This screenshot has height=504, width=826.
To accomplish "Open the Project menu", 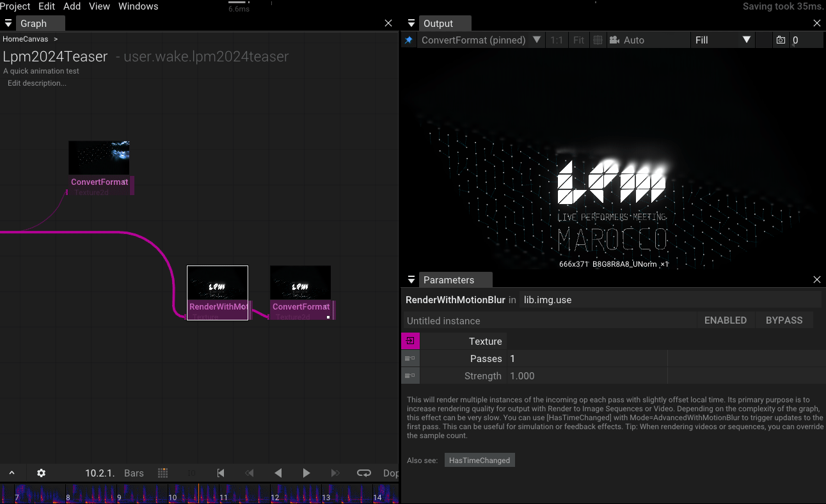I will coord(15,6).
